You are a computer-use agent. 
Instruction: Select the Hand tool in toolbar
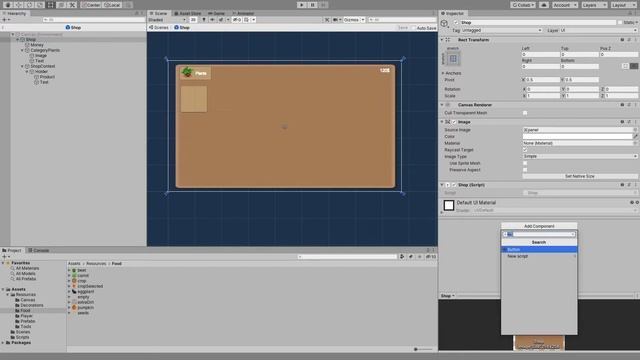coord(7,5)
